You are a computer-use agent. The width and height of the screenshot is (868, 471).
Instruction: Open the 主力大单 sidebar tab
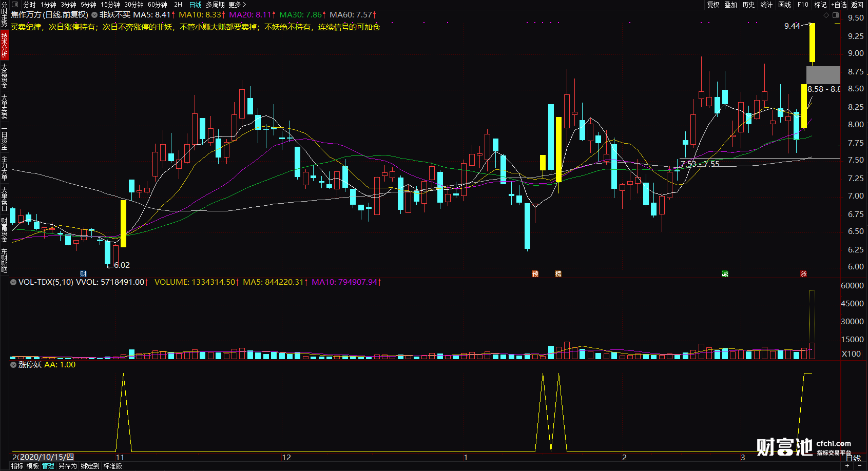(x=4, y=169)
